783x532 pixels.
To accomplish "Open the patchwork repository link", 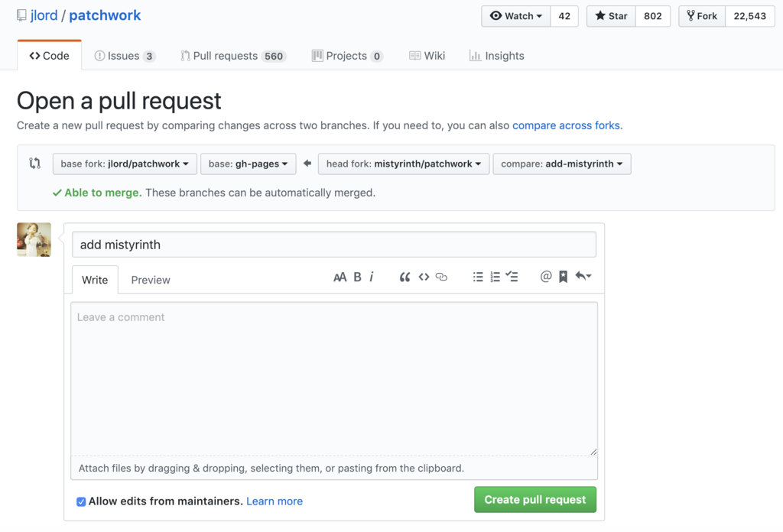I will coord(105,15).
